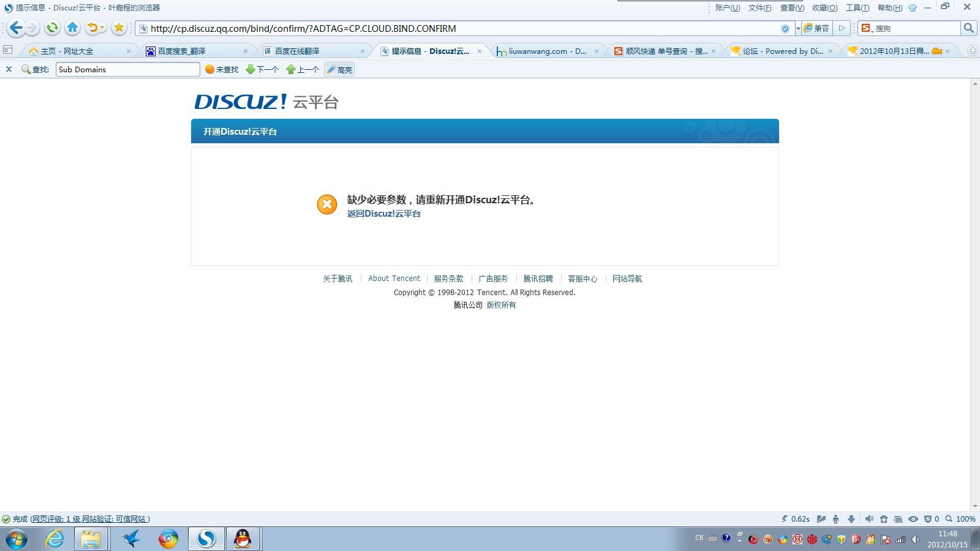Open the 收藏(O) menu
980x551 pixels.
[x=824, y=8]
